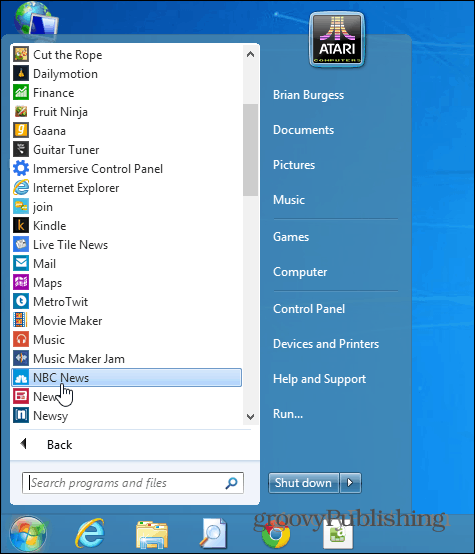Click the Shut down button
This screenshot has height=554, width=475.
[x=304, y=483]
